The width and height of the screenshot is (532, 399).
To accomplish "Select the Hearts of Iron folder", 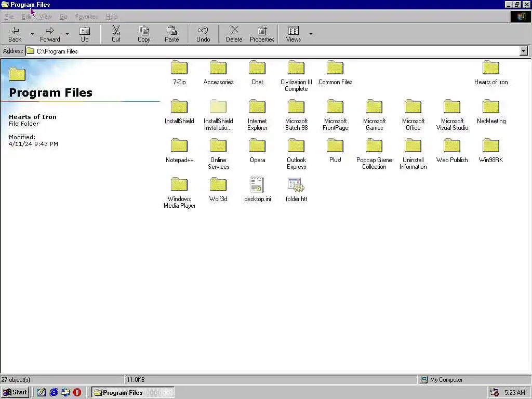I will tap(491, 73).
